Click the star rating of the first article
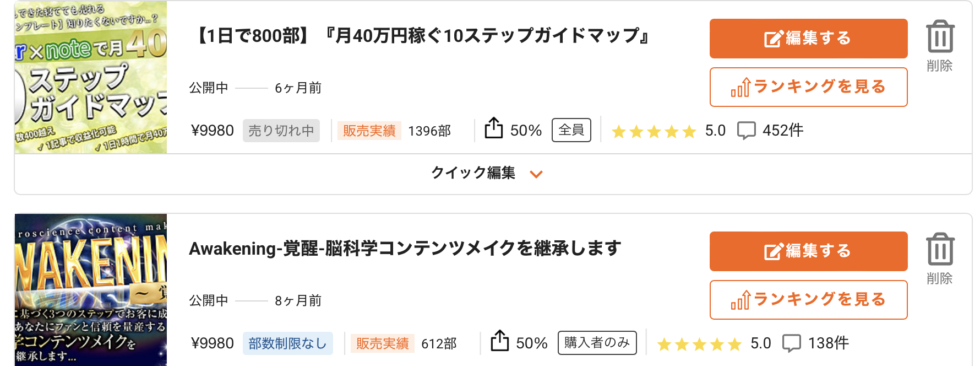Screen dimensions: 980x366 [654, 131]
